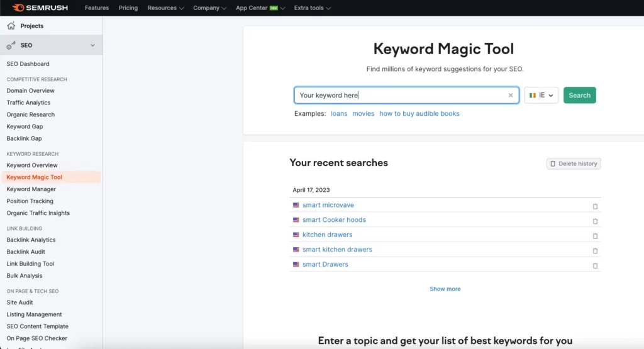Try example how to buy audible books
Viewport: 644px width, 349px height.
click(x=419, y=113)
